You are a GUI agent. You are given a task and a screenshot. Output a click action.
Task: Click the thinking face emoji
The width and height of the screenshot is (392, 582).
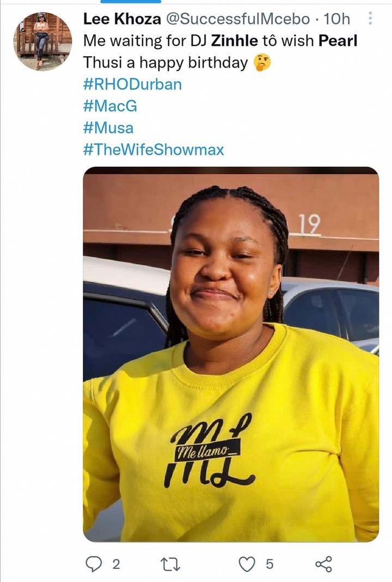[262, 62]
